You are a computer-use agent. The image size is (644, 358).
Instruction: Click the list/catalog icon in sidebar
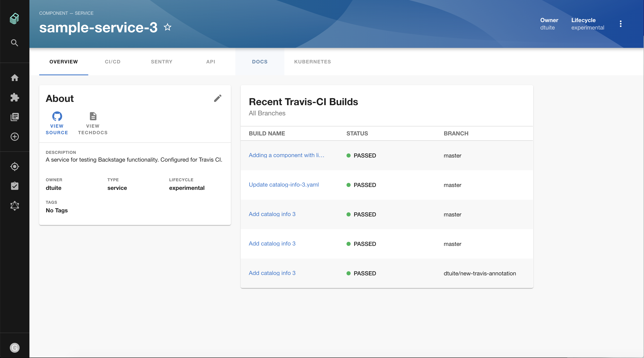15,117
